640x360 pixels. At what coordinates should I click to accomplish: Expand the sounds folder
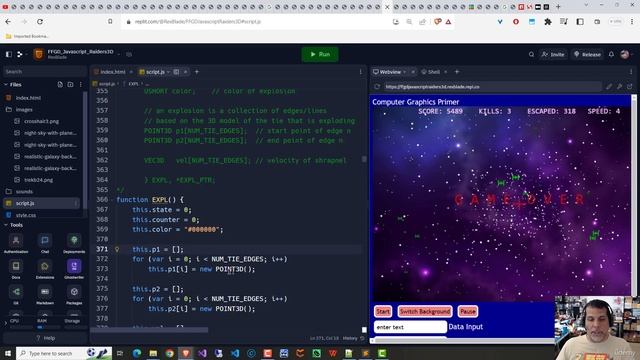24,191
